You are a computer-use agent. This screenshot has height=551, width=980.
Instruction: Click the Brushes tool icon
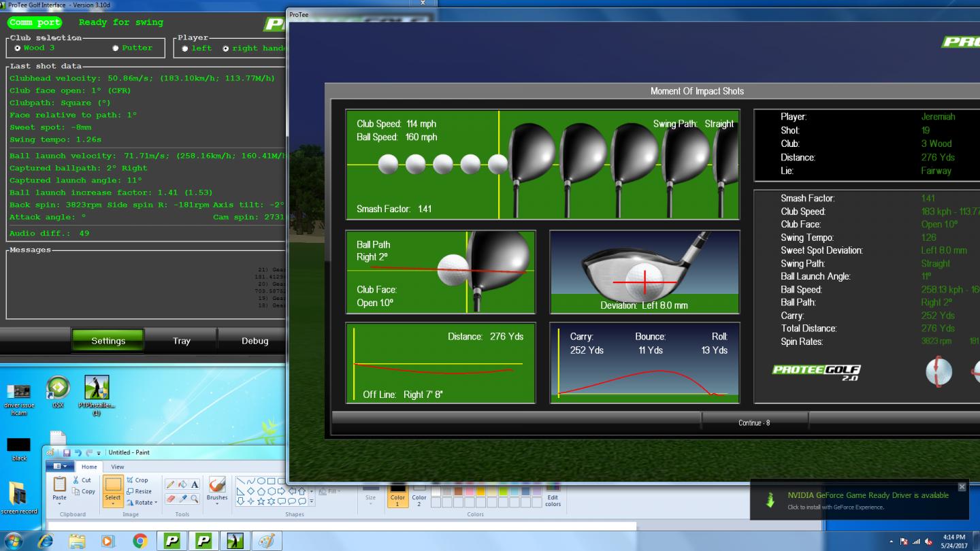217,484
